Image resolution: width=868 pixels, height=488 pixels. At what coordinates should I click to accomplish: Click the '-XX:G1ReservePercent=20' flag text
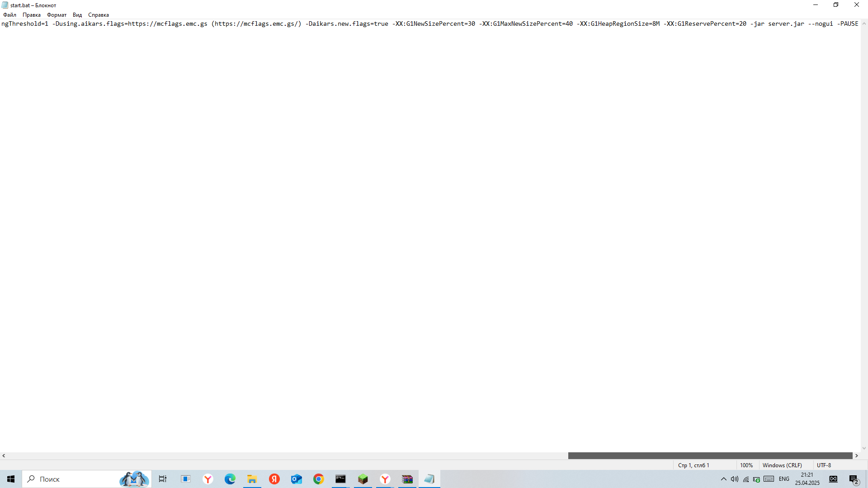point(705,24)
